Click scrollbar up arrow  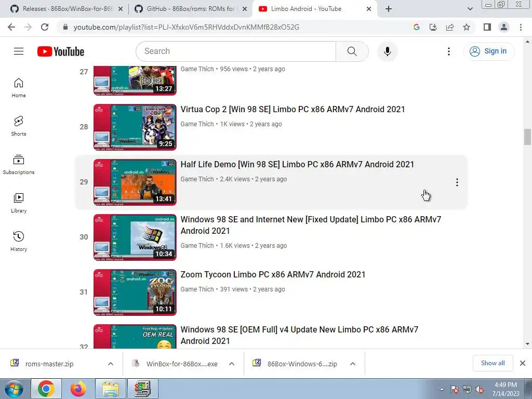tap(527, 42)
